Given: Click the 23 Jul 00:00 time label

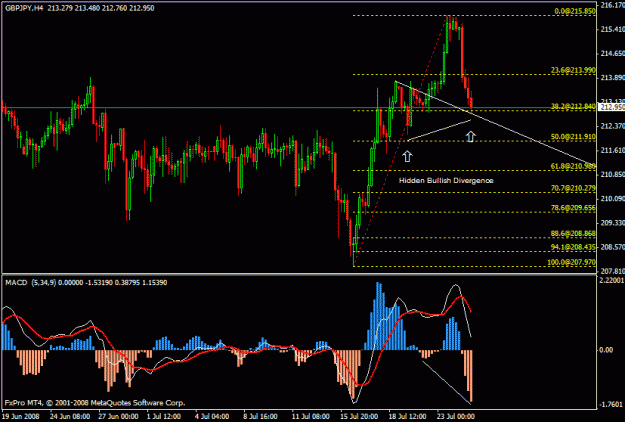Looking at the screenshot, I should click(456, 416).
